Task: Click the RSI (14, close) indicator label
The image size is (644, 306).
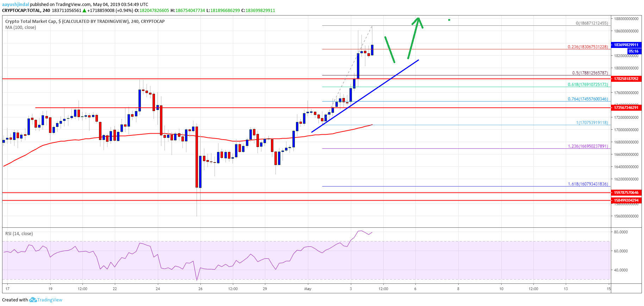Action: click(19, 234)
